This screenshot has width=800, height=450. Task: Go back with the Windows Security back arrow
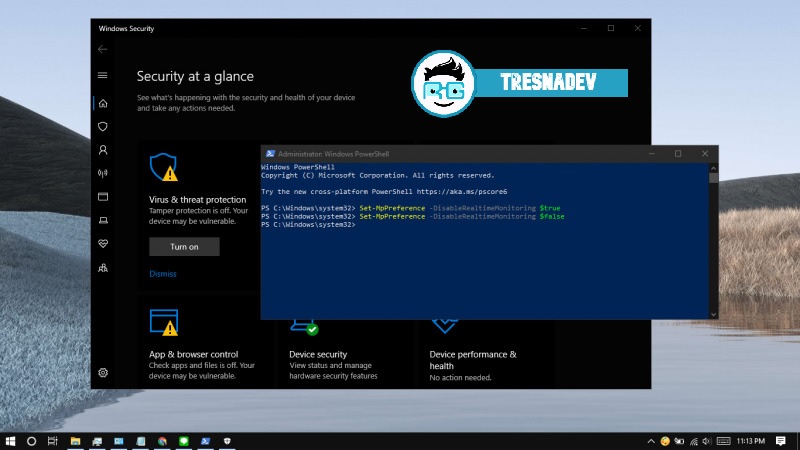(x=103, y=49)
